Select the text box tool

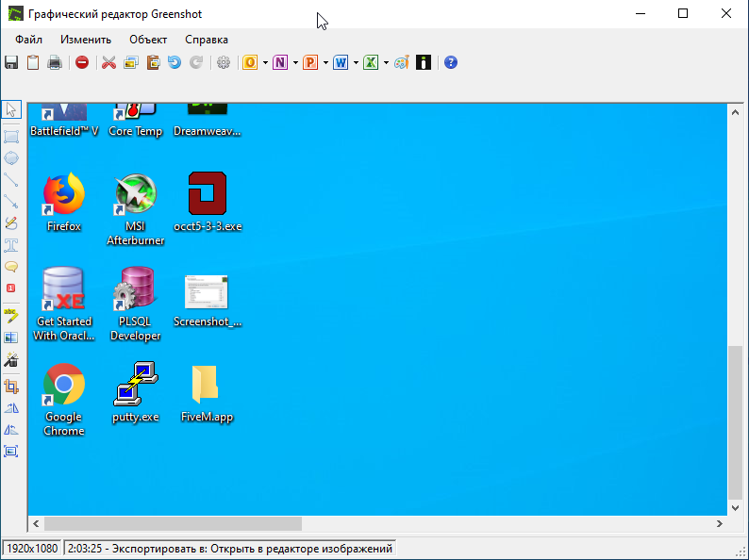11,245
